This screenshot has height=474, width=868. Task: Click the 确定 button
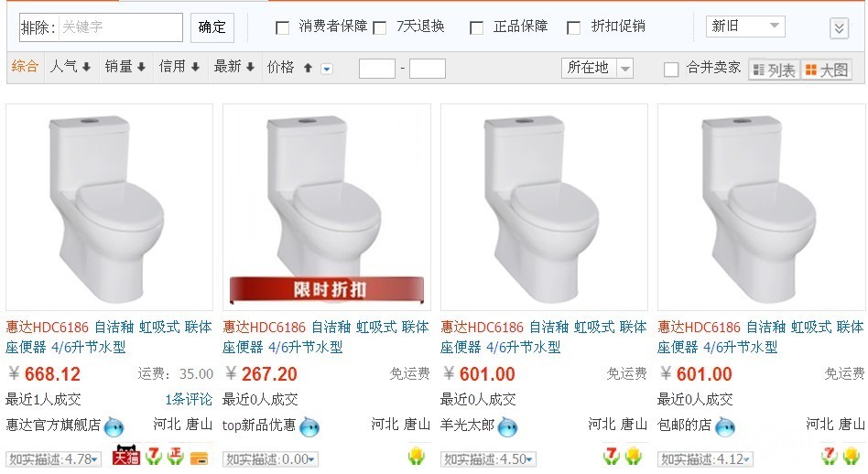point(212,27)
